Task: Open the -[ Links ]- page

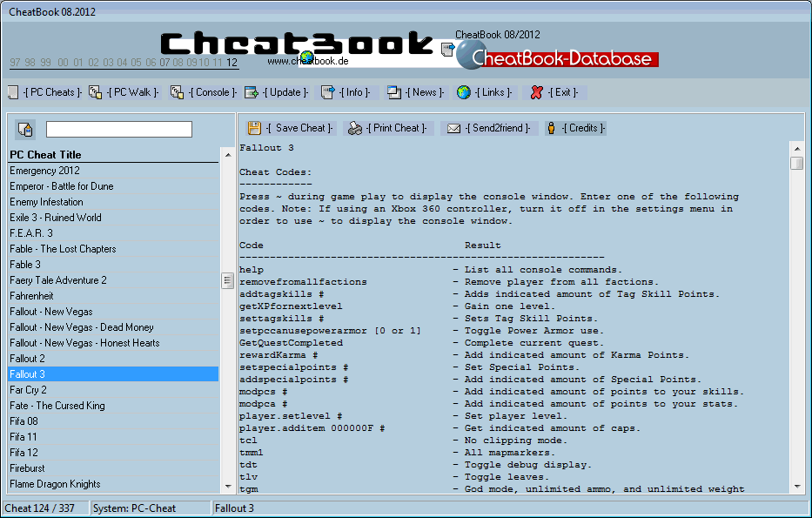Action: (493, 93)
